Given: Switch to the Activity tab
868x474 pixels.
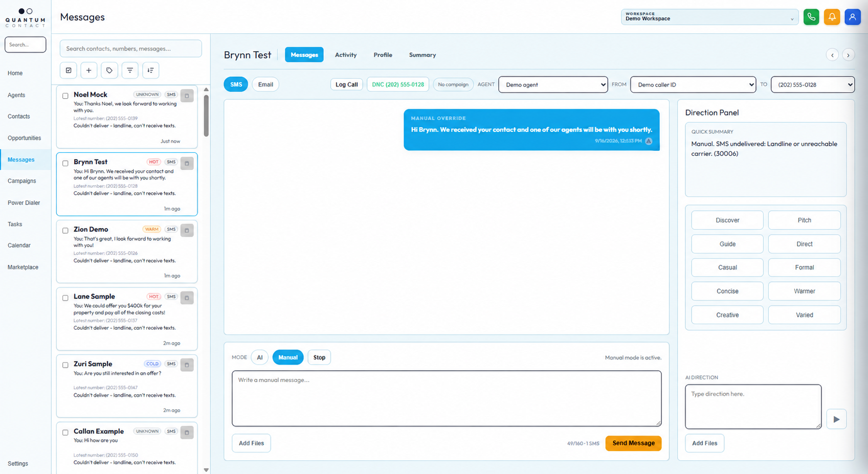Looking at the screenshot, I should tap(346, 55).
